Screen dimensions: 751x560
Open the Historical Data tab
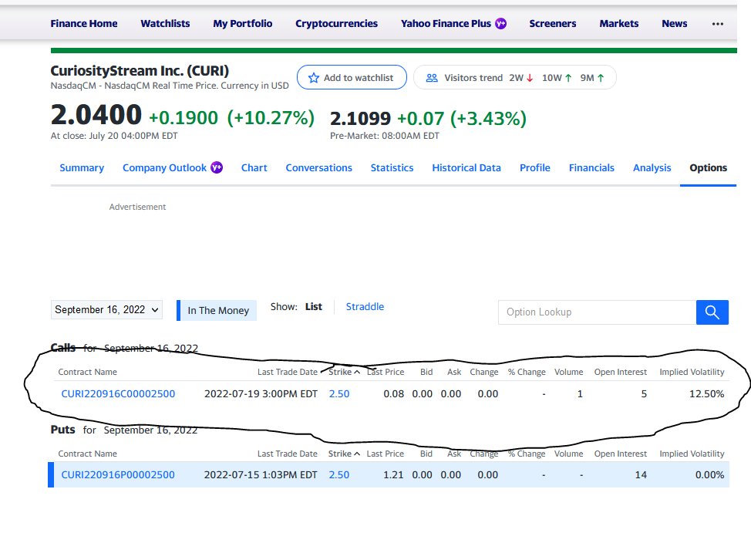tap(466, 167)
